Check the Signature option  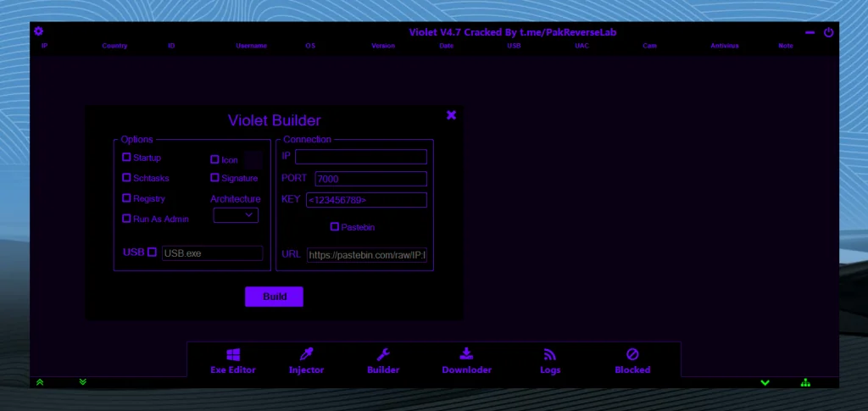coord(215,178)
